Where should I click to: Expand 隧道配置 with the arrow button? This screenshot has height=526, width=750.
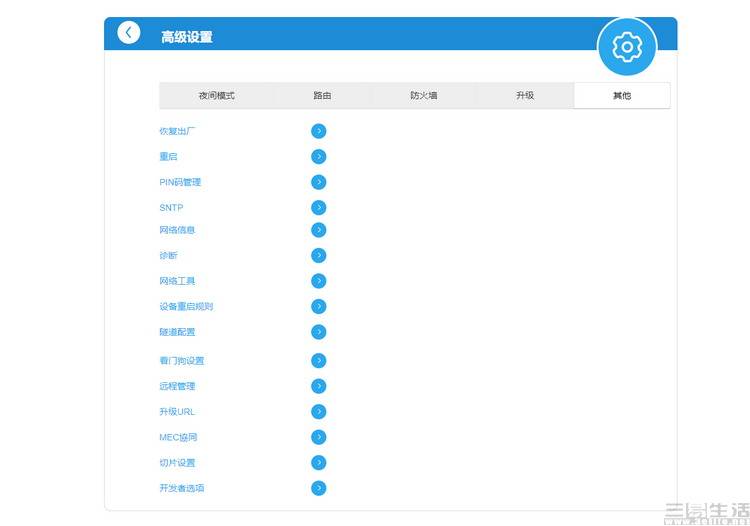tap(319, 332)
